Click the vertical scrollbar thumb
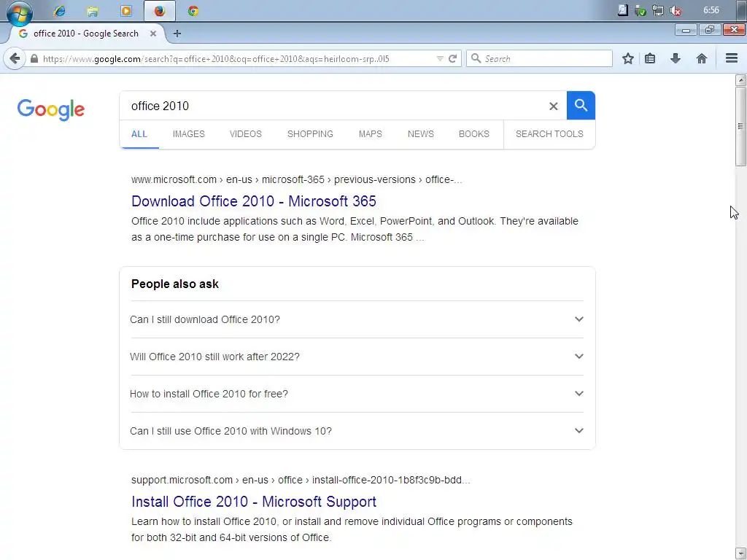This screenshot has height=560, width=747. tap(740, 126)
